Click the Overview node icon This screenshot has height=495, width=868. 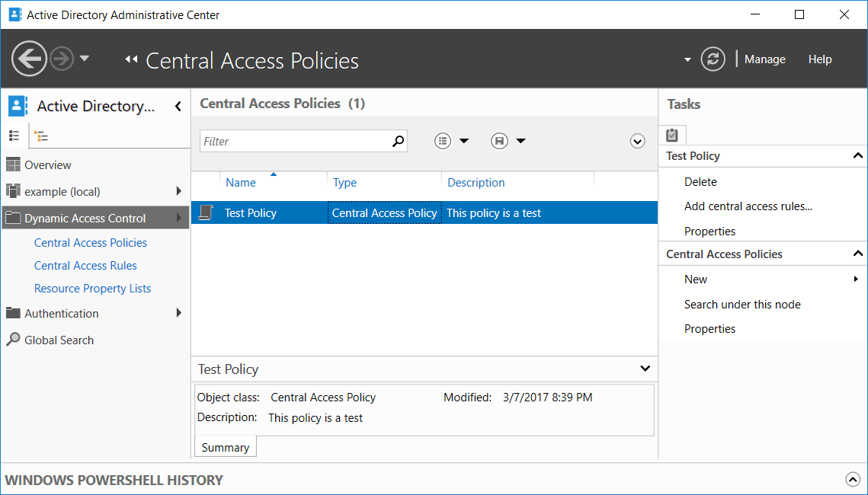(x=13, y=164)
